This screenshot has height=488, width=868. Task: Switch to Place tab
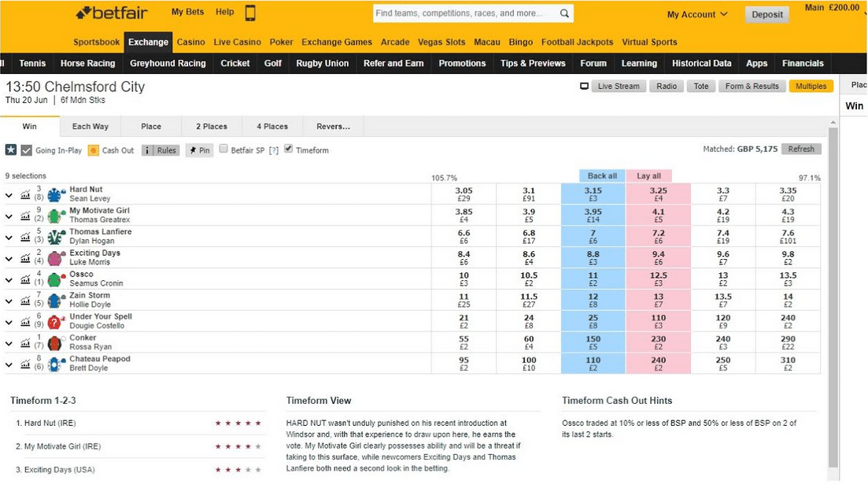[x=151, y=126]
